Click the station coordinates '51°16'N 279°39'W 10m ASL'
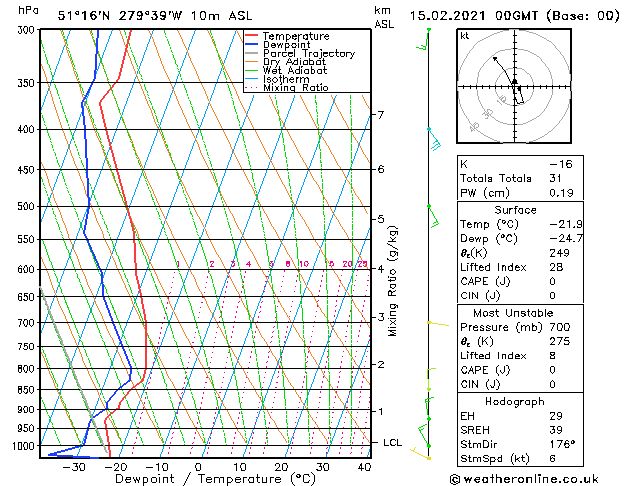This screenshot has height=486, width=629. pyautogui.click(x=155, y=16)
